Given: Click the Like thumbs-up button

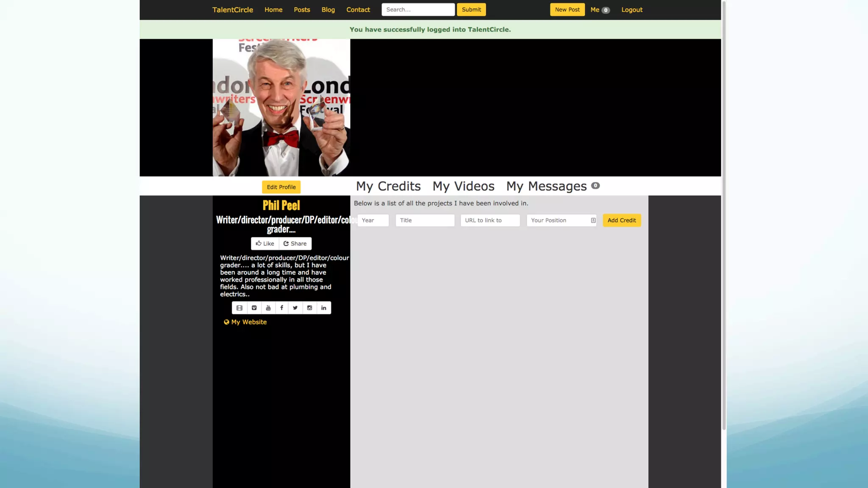Looking at the screenshot, I should [x=265, y=244].
